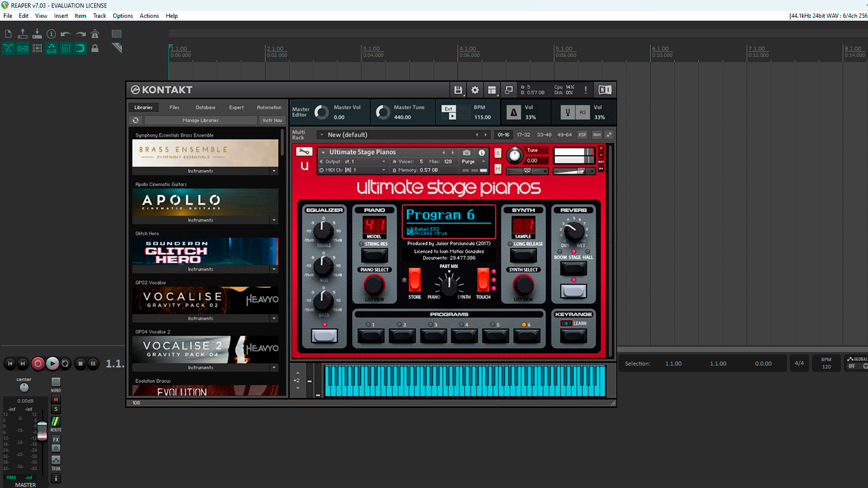The image size is (868, 488).
Task: Go to project start transport button
Action: [10, 363]
